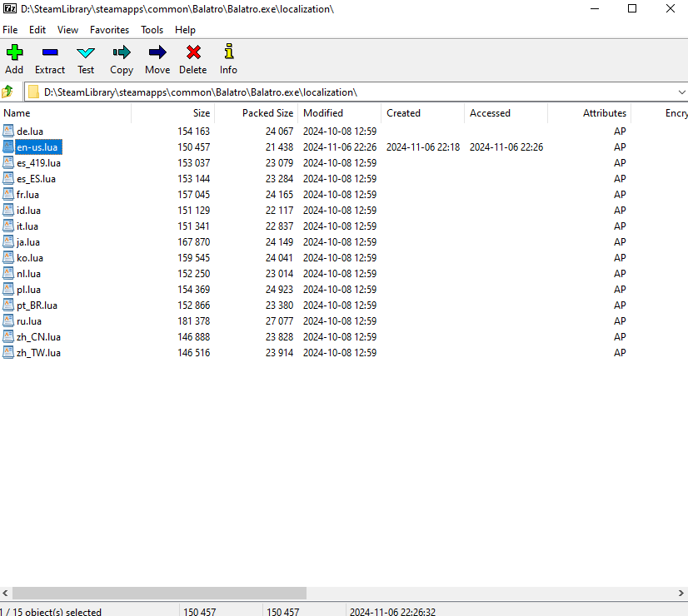Click the horizontal scrollbar left arrow
This screenshot has width=688, height=616.
tap(5, 593)
